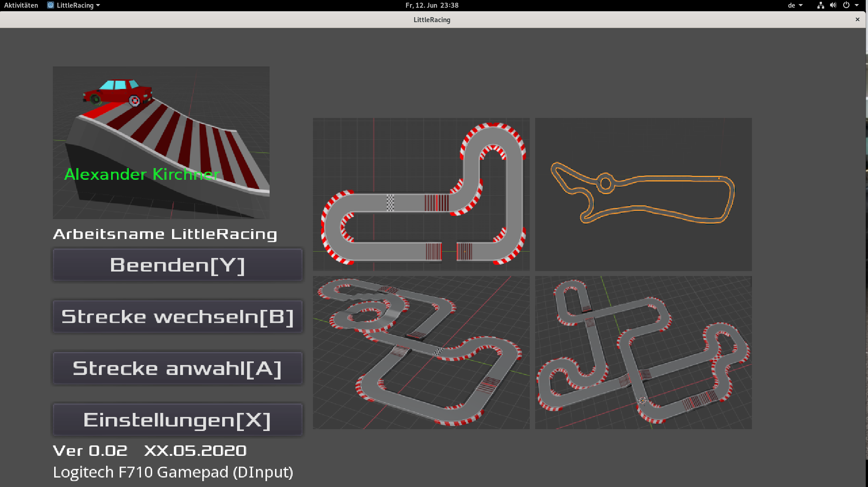Image resolution: width=868 pixels, height=487 pixels.
Task: Select the bottom-right winding track thumbnail
Action: (x=643, y=352)
